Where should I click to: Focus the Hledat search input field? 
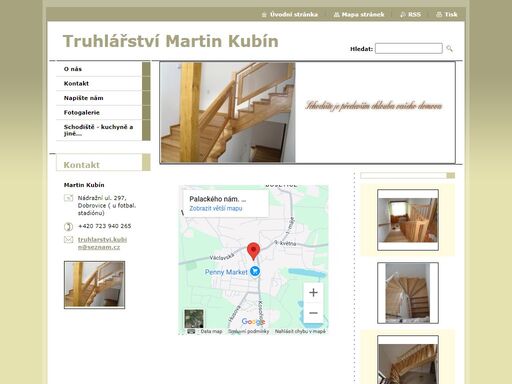pos(409,49)
